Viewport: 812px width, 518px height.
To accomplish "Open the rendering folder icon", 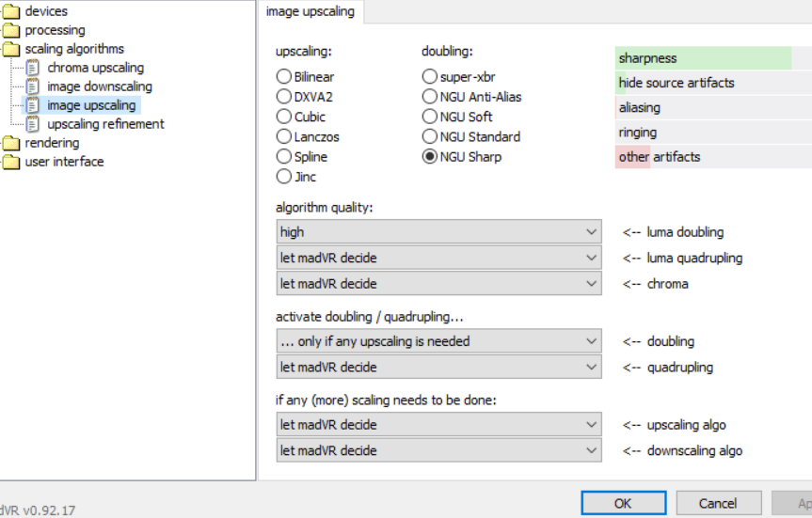I will tap(10, 143).
